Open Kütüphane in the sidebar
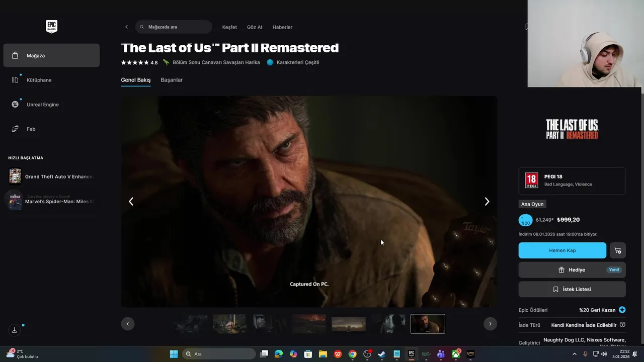 coord(51,80)
